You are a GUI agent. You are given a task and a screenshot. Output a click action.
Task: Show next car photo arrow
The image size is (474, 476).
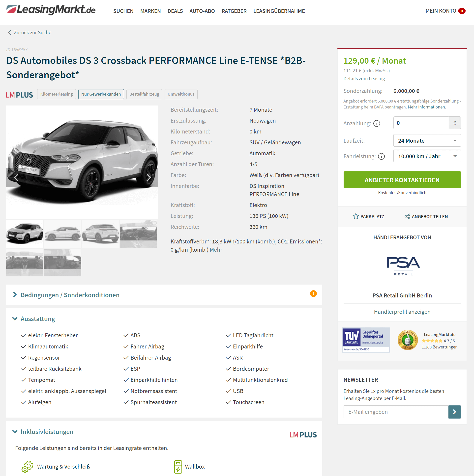pos(148,177)
